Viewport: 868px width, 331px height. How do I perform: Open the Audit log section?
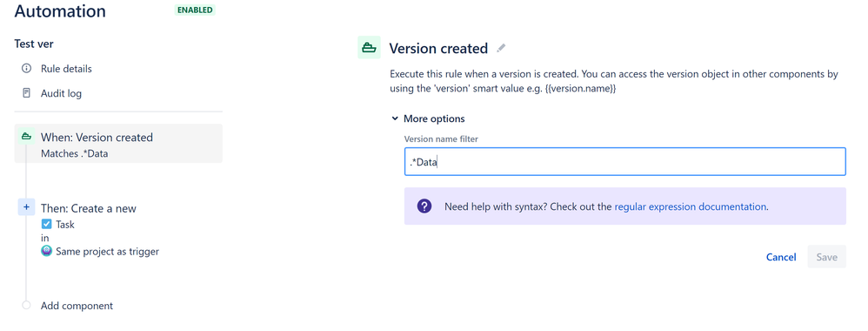(61, 93)
